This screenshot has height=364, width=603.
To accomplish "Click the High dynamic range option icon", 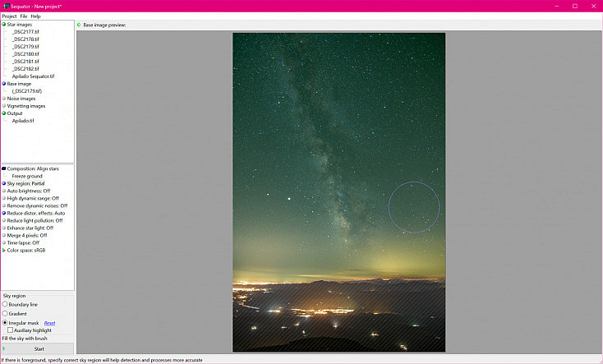I will (4, 198).
